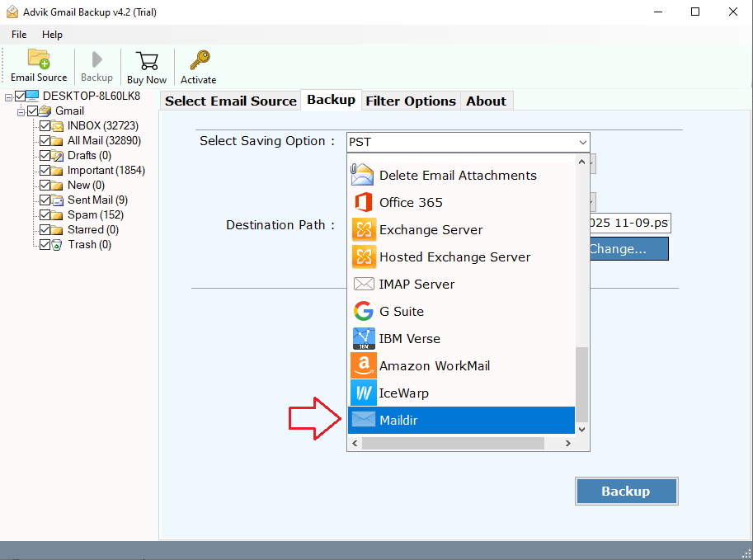Click the Hosted Exchange Server icon
Screen dimensions: 753x560
pyautogui.click(x=364, y=257)
